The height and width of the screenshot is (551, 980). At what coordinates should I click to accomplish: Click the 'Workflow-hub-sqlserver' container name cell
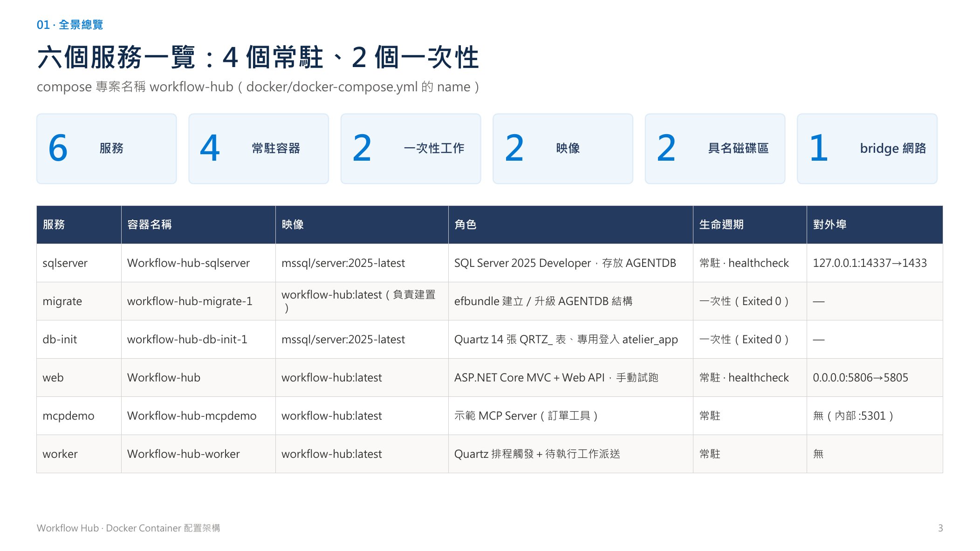pos(199,263)
